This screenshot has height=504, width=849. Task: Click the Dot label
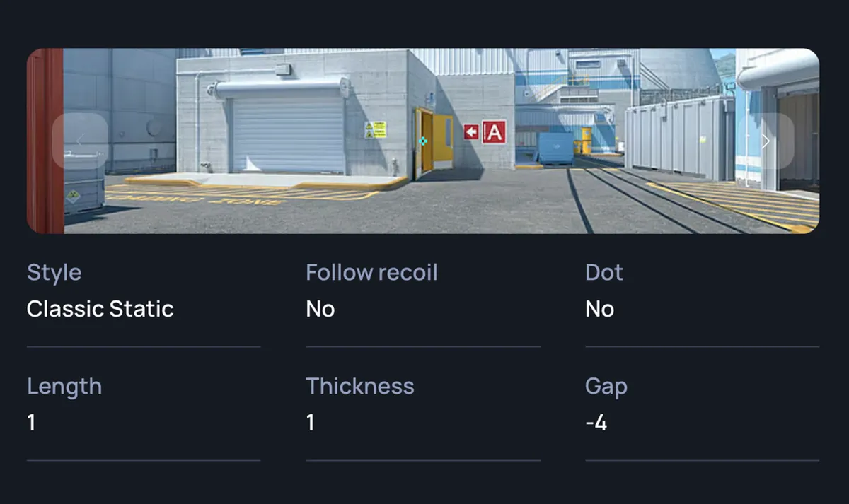click(604, 273)
